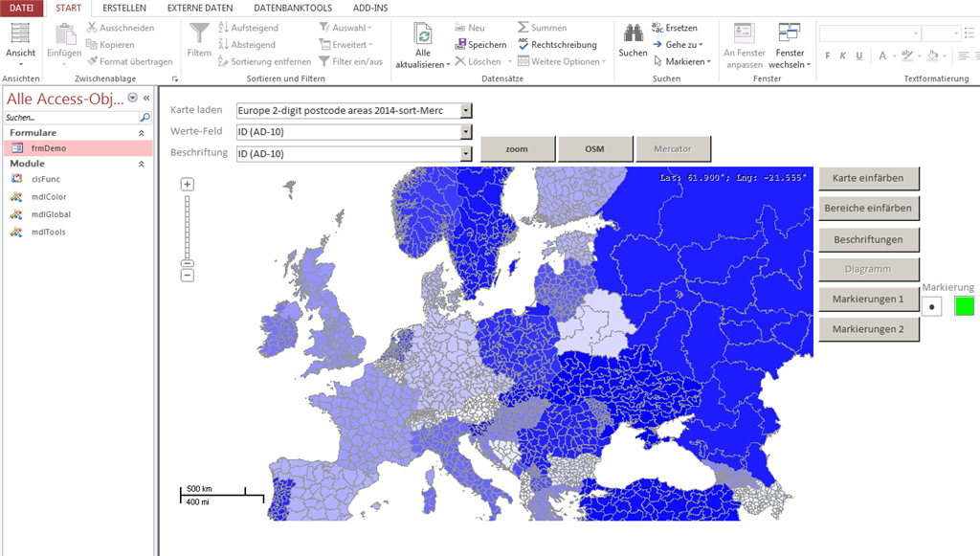The height and width of the screenshot is (556, 980).
Task: Click Beschriftungen button
Action: coord(868,239)
